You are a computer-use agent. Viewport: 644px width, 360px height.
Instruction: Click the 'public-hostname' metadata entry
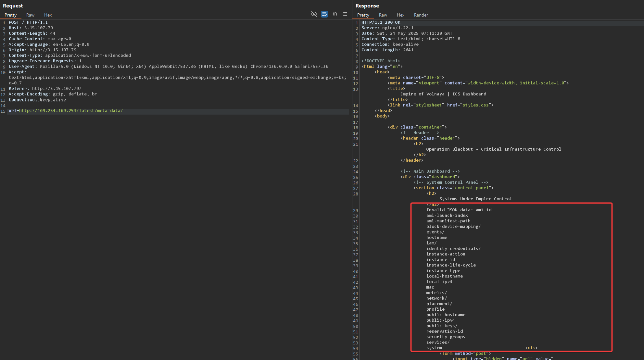click(x=446, y=315)
